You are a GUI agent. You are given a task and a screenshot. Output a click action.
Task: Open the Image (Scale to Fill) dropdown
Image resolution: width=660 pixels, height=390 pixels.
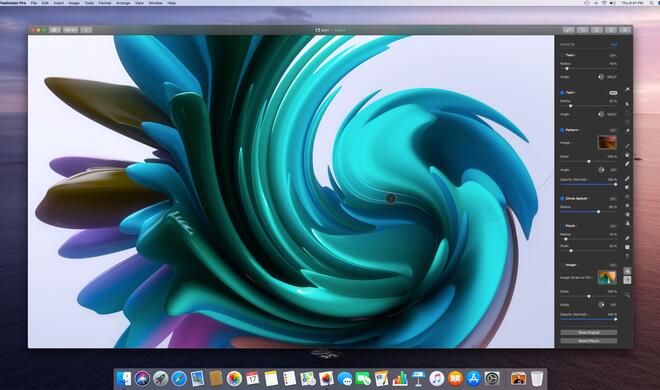pos(577,278)
